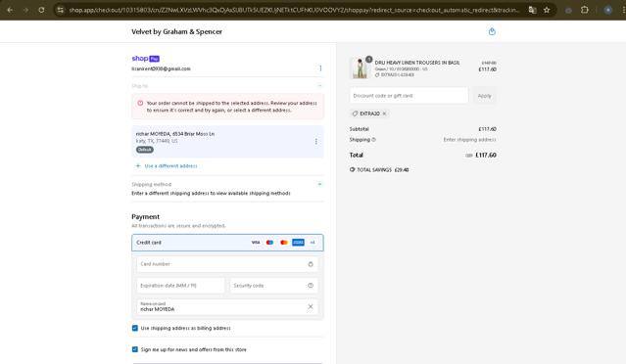Click the Visa card logo
The height and width of the screenshot is (364, 626).
click(x=256, y=243)
